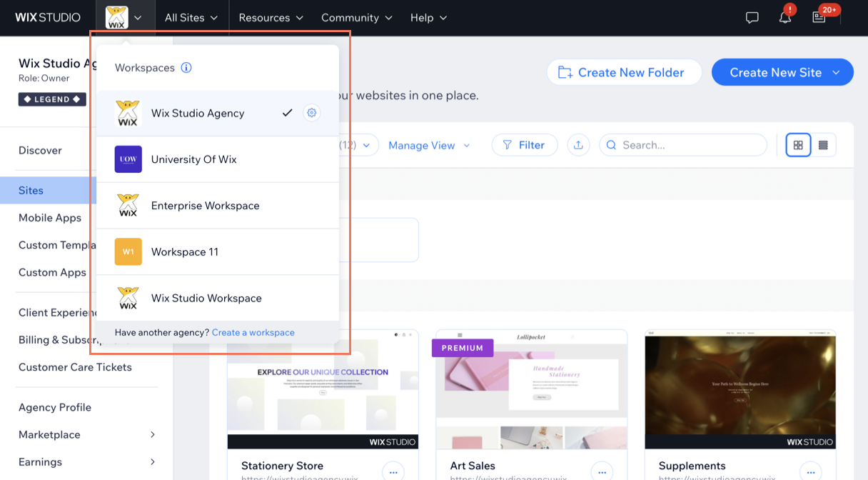Open the chat messages icon
The width and height of the screenshot is (868, 480).
752,18
